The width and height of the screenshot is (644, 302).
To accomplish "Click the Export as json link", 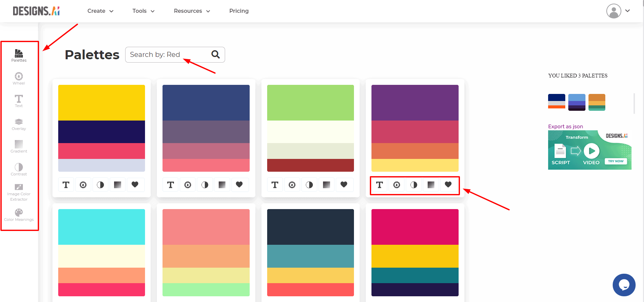I will click(x=565, y=127).
